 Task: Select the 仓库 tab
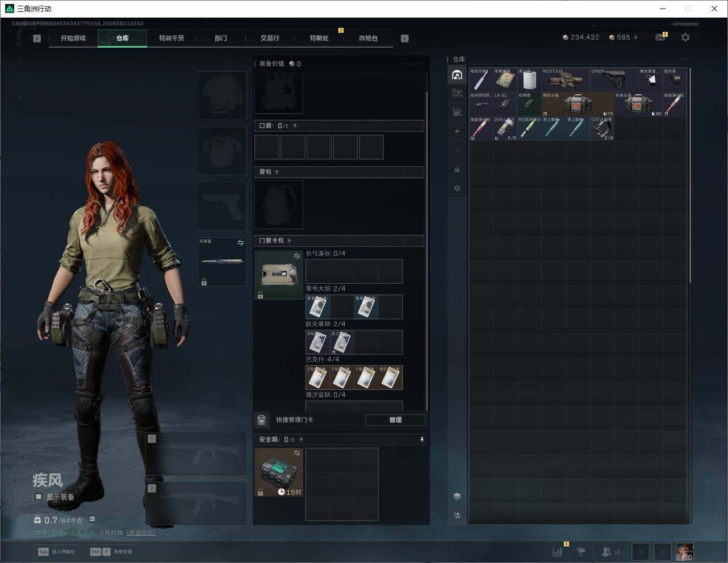[123, 38]
